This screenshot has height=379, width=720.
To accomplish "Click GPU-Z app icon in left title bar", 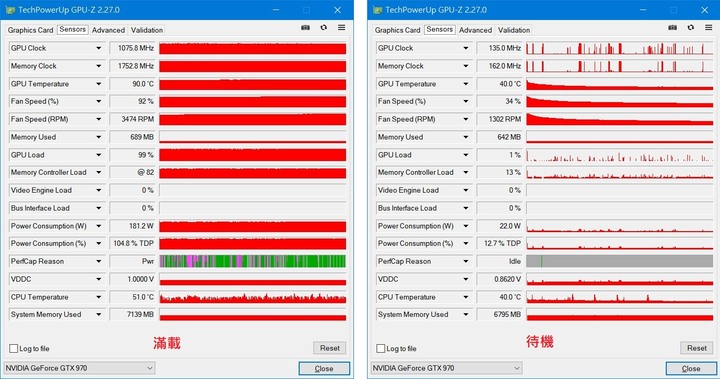I will [x=10, y=10].
